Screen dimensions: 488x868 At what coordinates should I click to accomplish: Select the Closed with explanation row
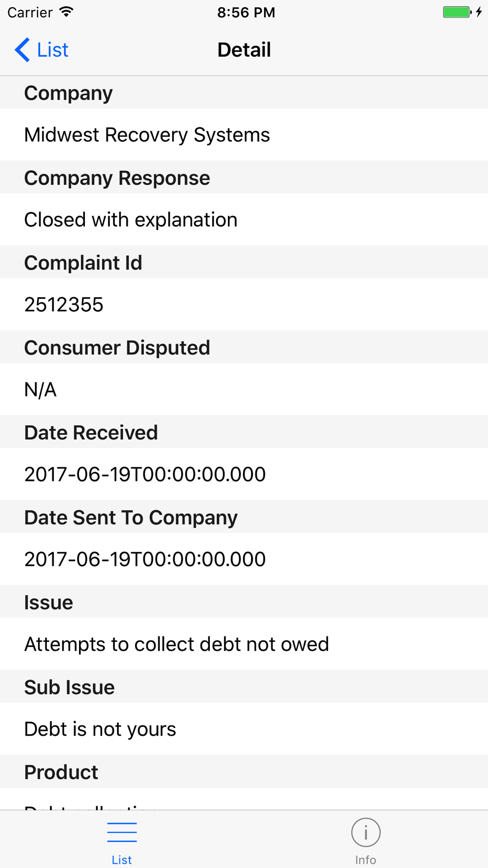coord(244,220)
